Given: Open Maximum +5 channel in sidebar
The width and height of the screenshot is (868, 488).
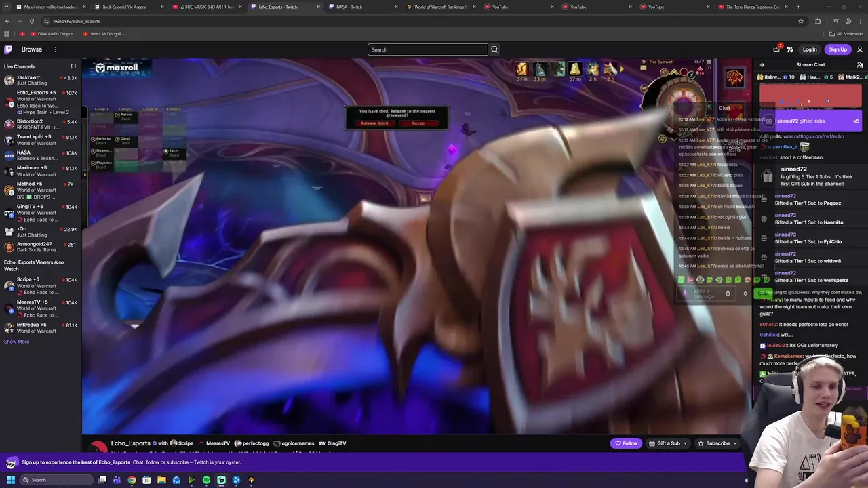Looking at the screenshot, I should pyautogui.click(x=41, y=171).
